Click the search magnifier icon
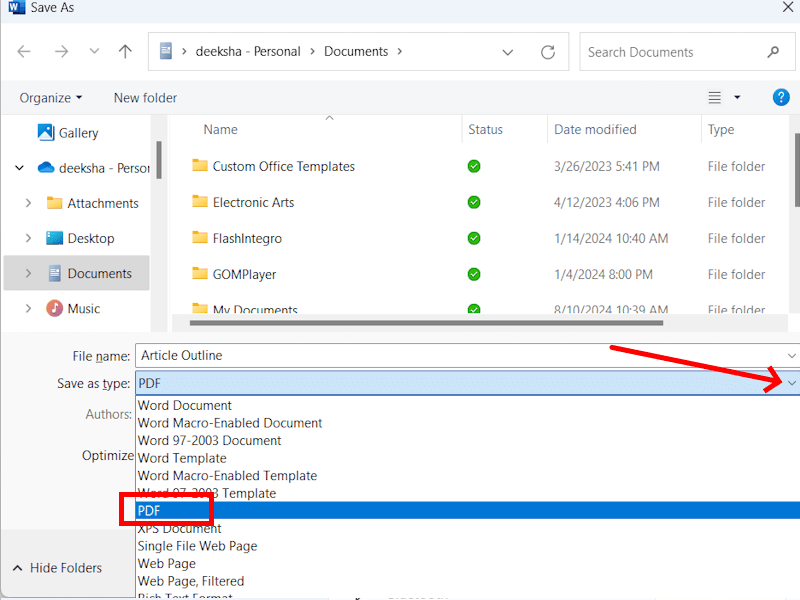800x600 pixels. coord(772,51)
